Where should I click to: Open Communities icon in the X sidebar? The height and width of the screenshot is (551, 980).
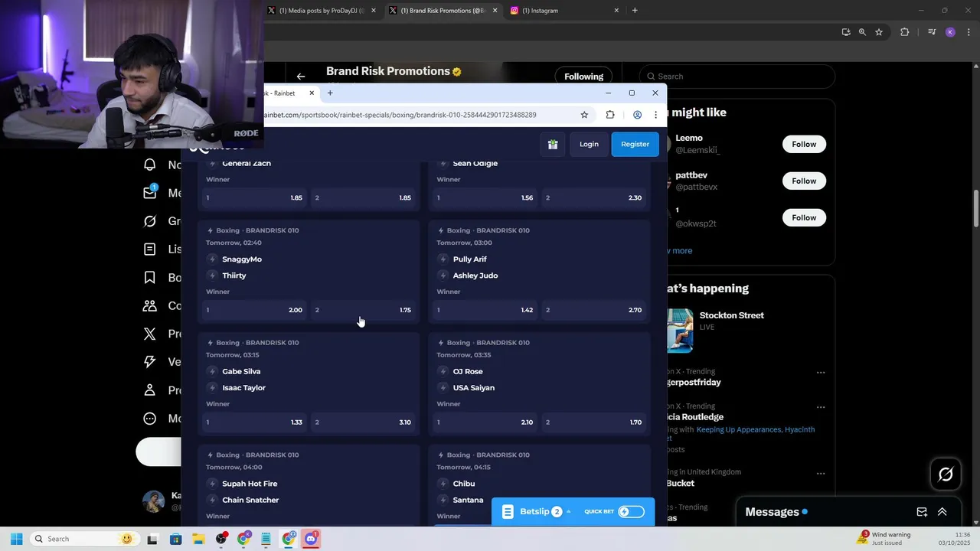pos(151,305)
